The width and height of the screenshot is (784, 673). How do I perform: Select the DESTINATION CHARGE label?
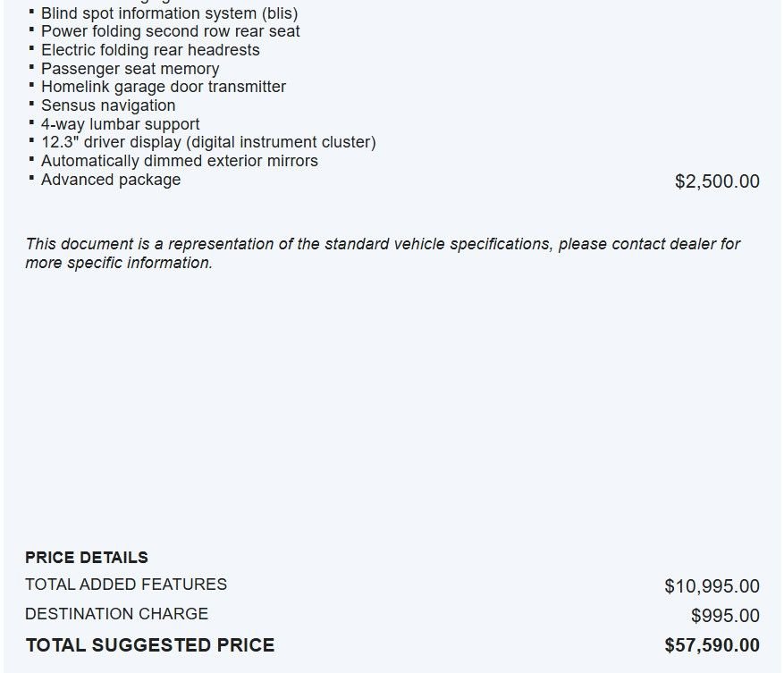[116, 614]
